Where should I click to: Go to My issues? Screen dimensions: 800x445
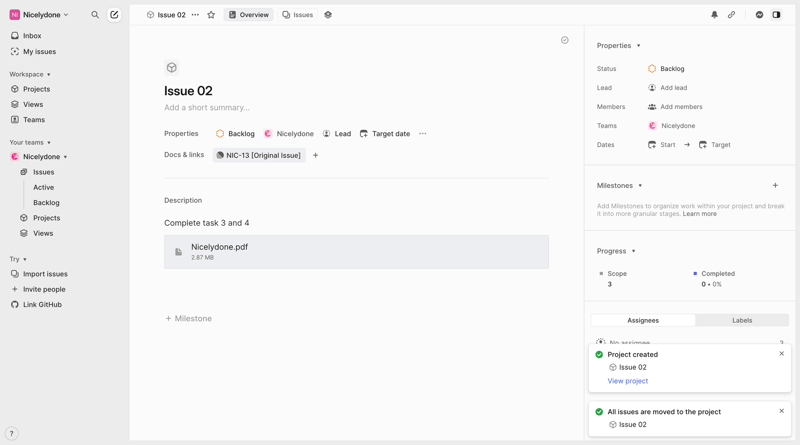[39, 52]
